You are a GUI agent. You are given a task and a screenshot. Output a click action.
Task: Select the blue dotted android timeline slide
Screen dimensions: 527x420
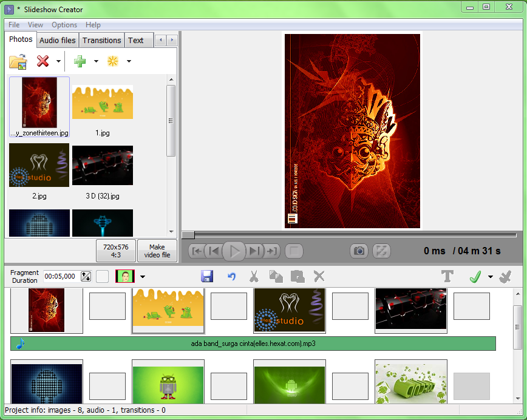click(47, 382)
